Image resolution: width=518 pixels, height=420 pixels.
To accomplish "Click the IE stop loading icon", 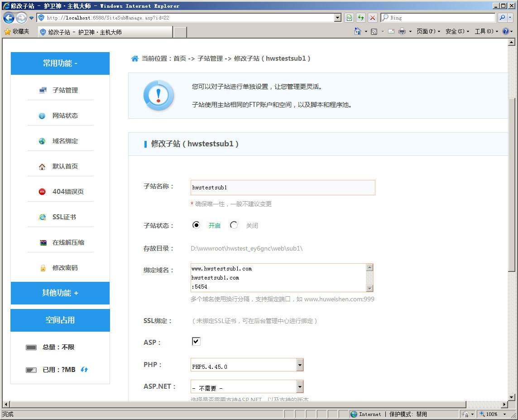I will tap(373, 18).
